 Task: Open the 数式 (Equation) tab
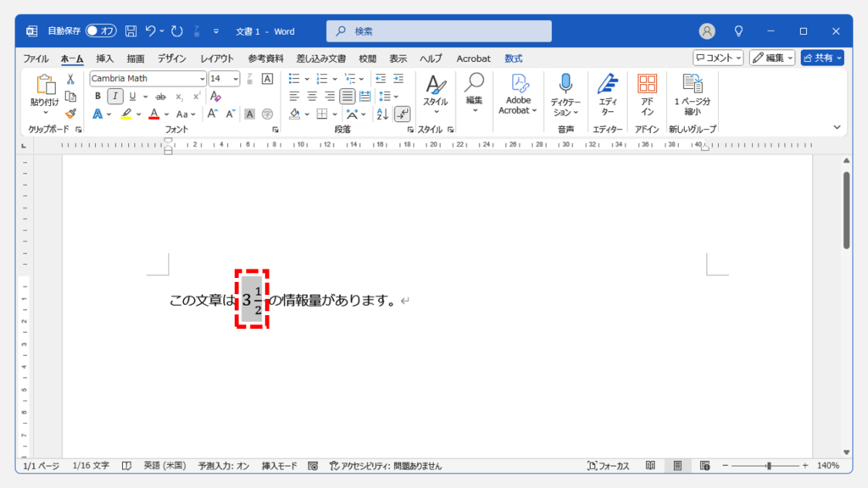(x=514, y=58)
